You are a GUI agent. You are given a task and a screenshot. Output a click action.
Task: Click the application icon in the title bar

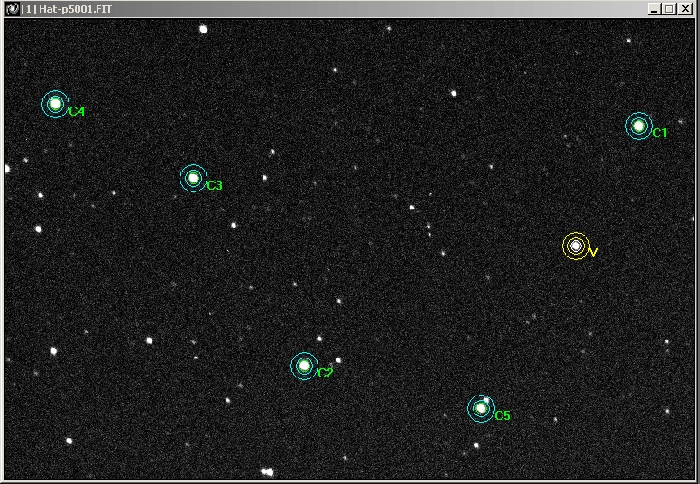[12, 9]
